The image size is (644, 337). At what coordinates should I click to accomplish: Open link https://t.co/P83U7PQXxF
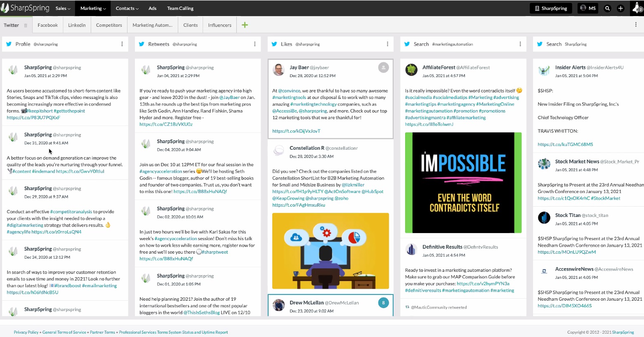pos(33,118)
